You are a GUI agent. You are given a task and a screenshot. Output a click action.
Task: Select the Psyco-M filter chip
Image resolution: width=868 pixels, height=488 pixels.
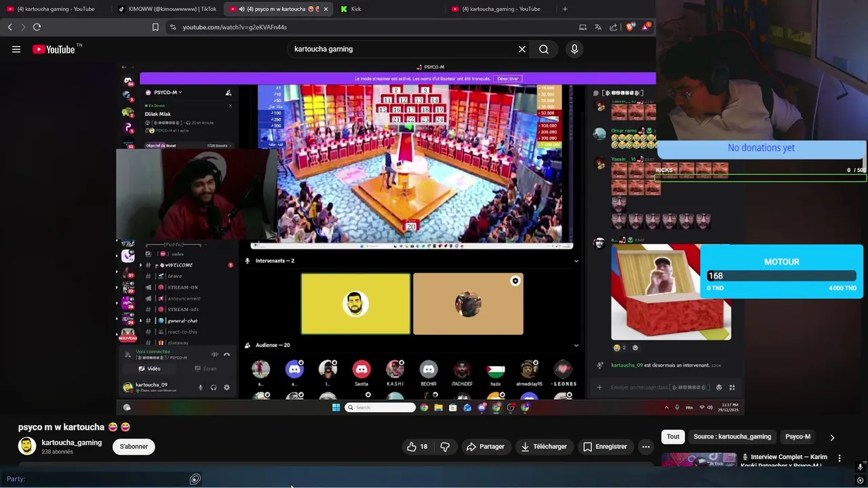coord(798,437)
